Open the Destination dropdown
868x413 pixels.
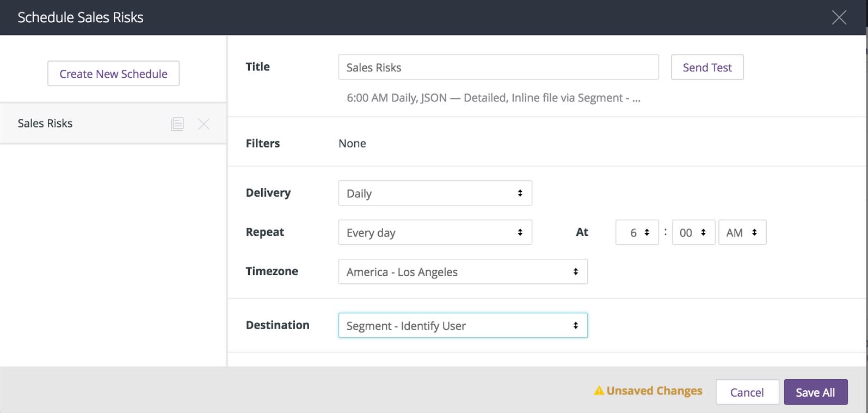pyautogui.click(x=463, y=326)
